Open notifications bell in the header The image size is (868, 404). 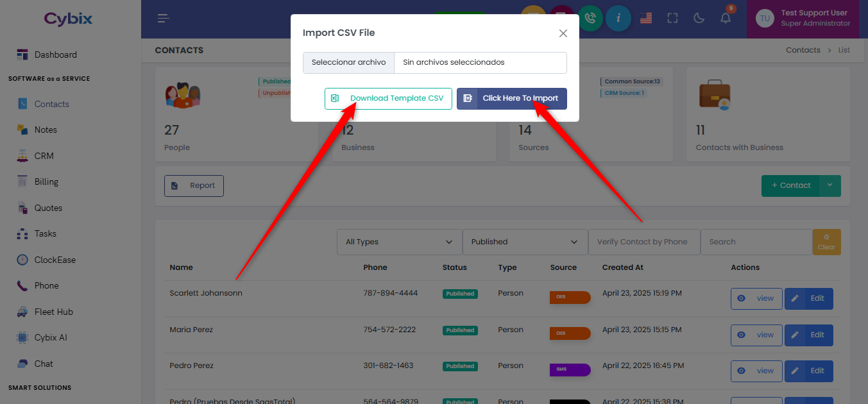pos(726,18)
